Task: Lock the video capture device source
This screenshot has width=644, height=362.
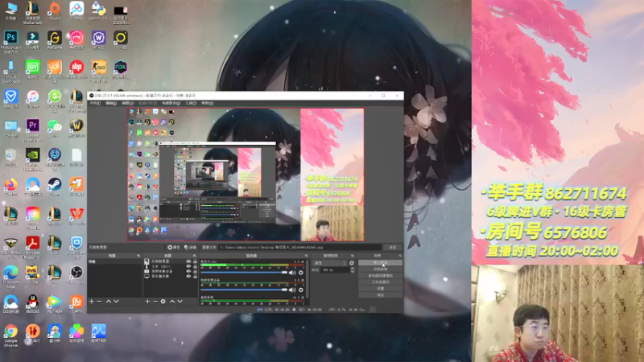Action: click(195, 271)
